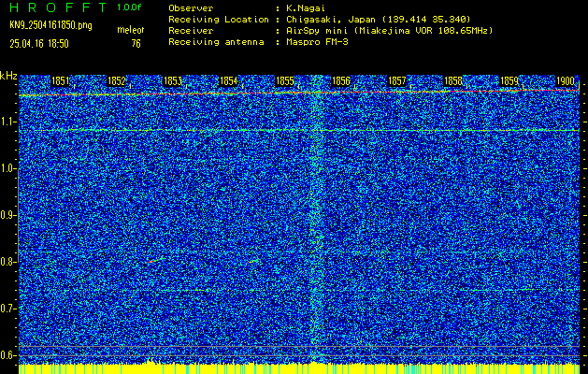588x374 pixels.
Task: Click the 1853 time marker
Action: [x=173, y=81]
